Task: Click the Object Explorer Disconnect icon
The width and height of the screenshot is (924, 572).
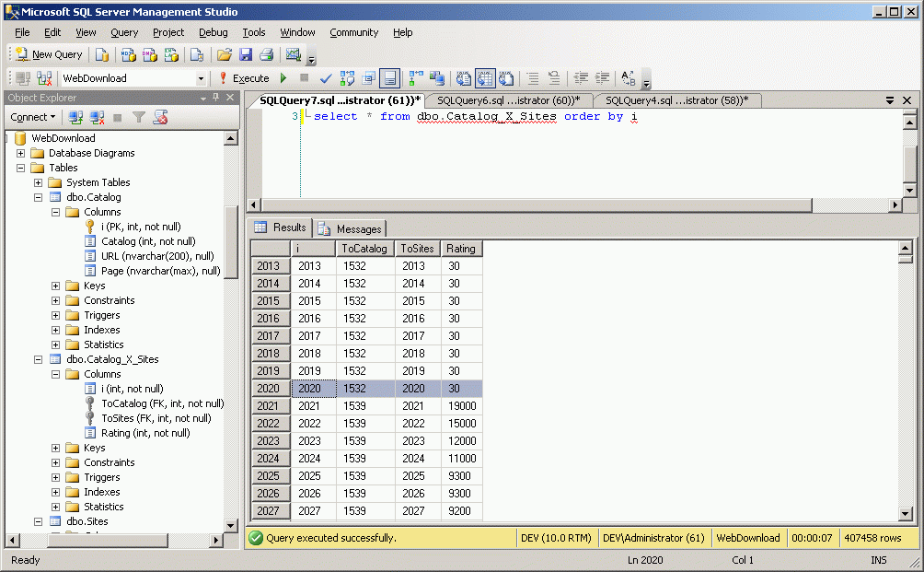Action: [x=97, y=117]
